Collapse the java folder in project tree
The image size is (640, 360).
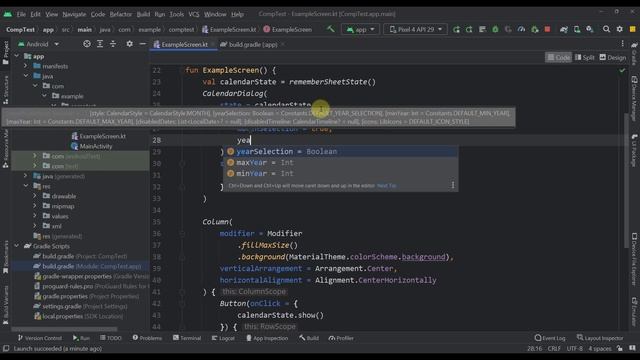pyautogui.click(x=25, y=76)
